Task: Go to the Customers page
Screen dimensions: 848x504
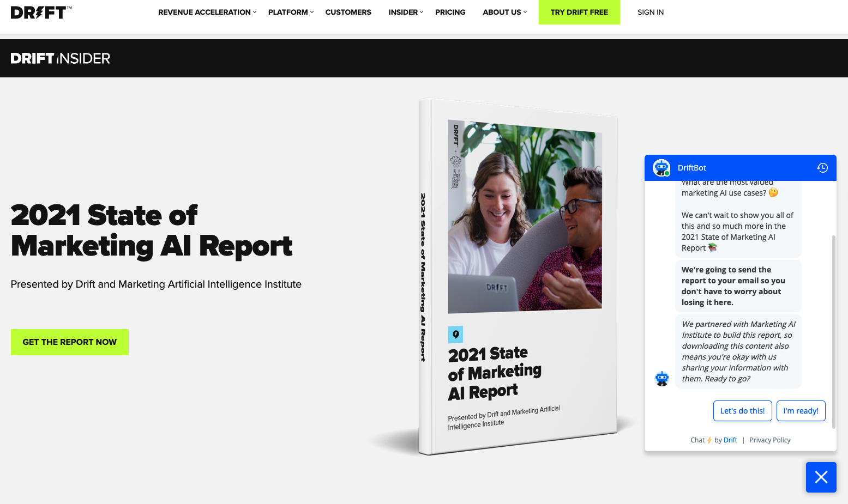Action: pyautogui.click(x=348, y=12)
